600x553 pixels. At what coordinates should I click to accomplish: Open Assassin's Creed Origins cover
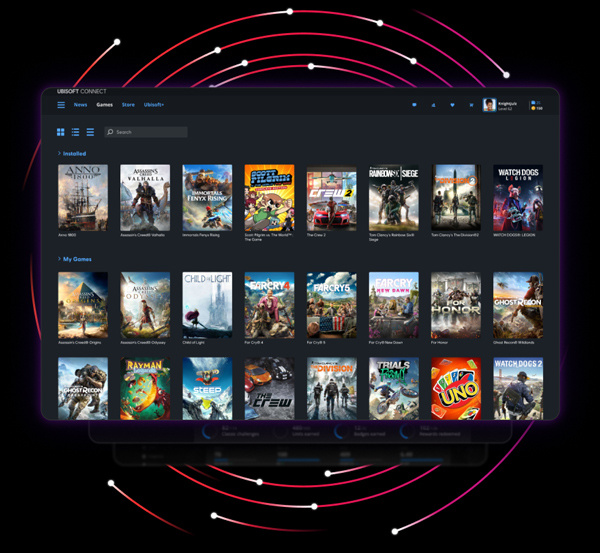click(x=83, y=305)
